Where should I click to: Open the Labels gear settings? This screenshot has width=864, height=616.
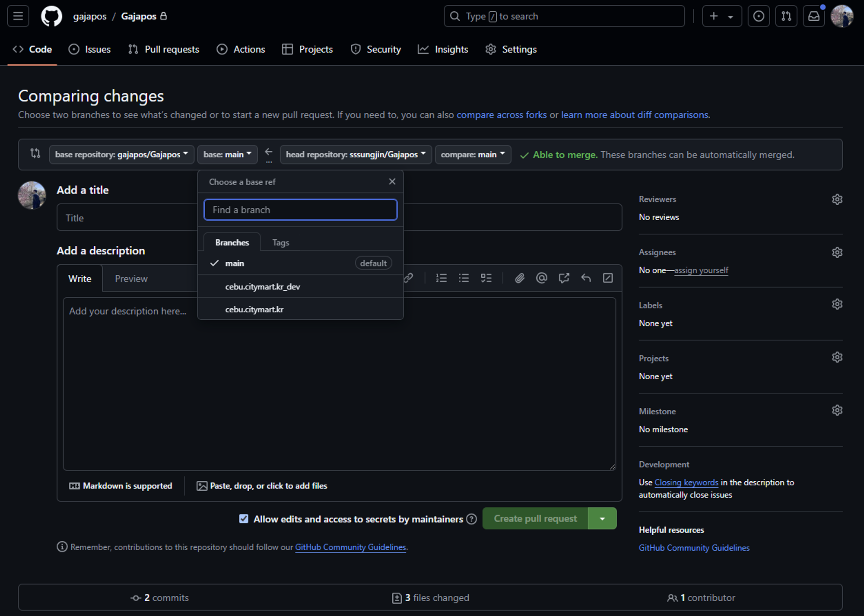pyautogui.click(x=837, y=305)
